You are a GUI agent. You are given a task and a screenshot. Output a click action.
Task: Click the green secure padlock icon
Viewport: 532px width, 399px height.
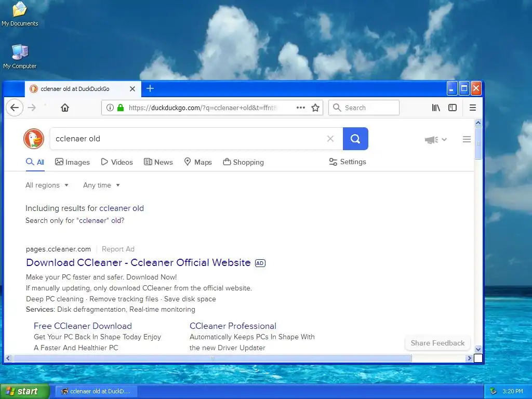click(x=121, y=108)
